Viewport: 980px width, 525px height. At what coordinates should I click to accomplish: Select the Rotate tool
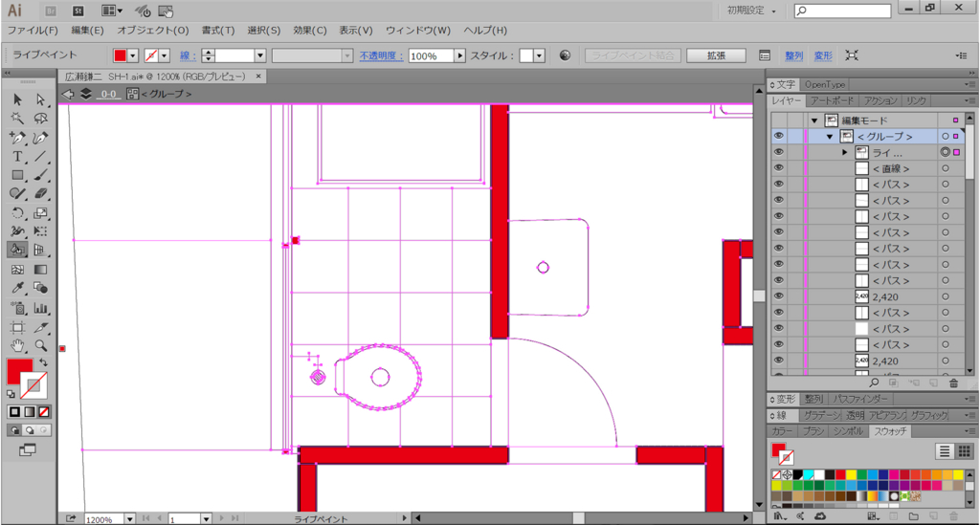tap(17, 213)
